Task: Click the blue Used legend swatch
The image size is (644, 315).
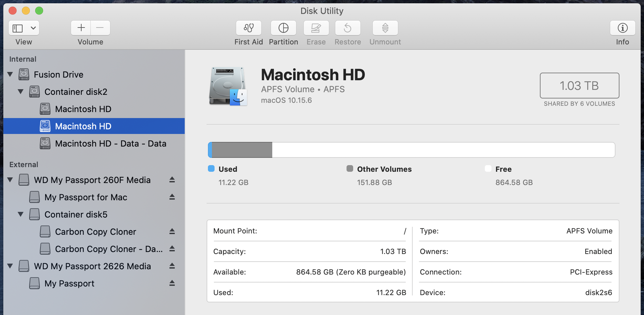Action: pos(211,168)
